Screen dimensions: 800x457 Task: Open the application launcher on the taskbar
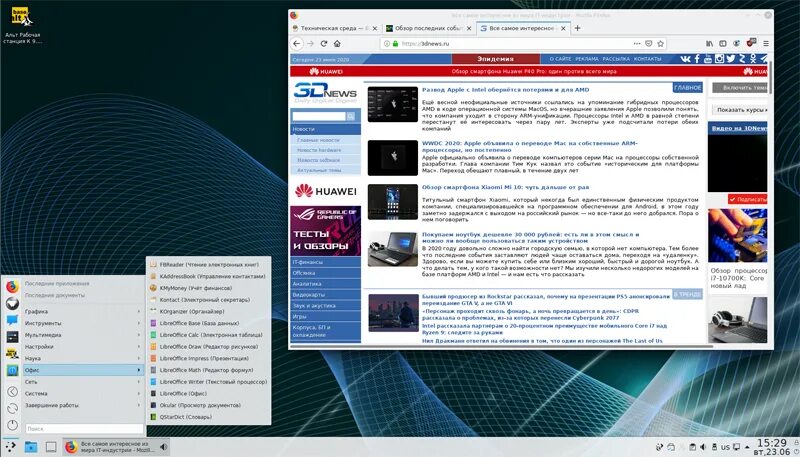coord(10,447)
